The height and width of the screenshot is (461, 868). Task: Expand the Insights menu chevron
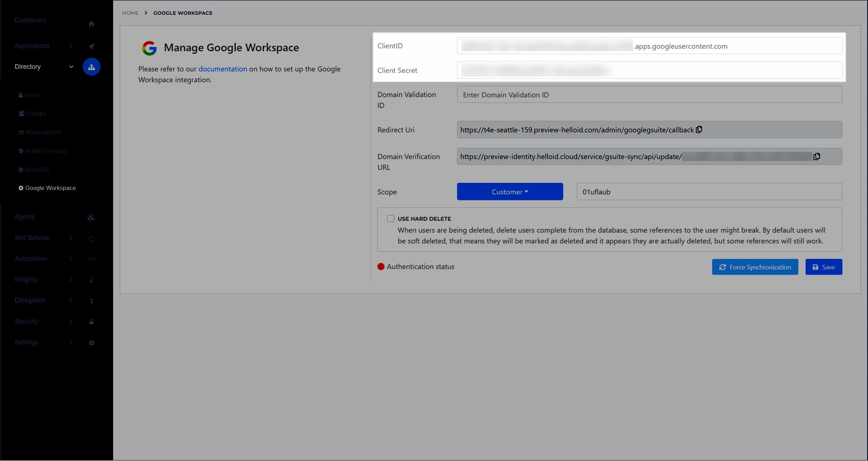(71, 280)
